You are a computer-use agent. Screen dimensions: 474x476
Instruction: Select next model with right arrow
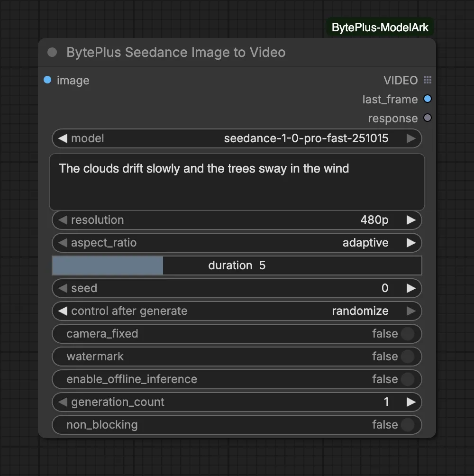[411, 138]
